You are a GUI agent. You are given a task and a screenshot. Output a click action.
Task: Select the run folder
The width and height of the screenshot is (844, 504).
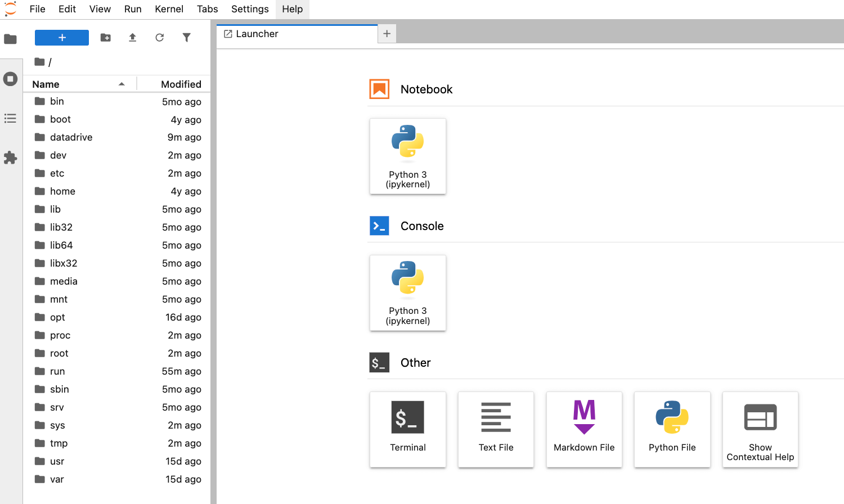click(x=117, y=371)
